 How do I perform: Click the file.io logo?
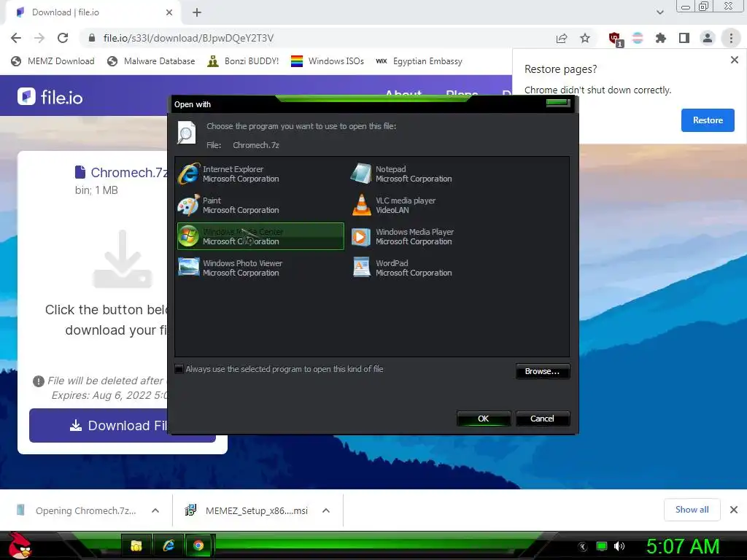(x=50, y=97)
